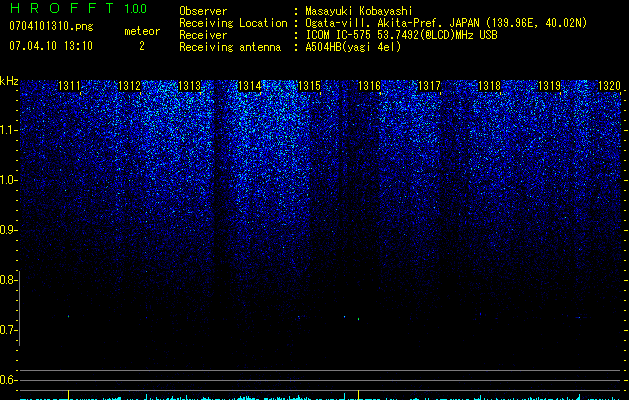Image resolution: width=629 pixels, height=400 pixels.
Task: Click the meteor count label
Action: tap(142, 31)
